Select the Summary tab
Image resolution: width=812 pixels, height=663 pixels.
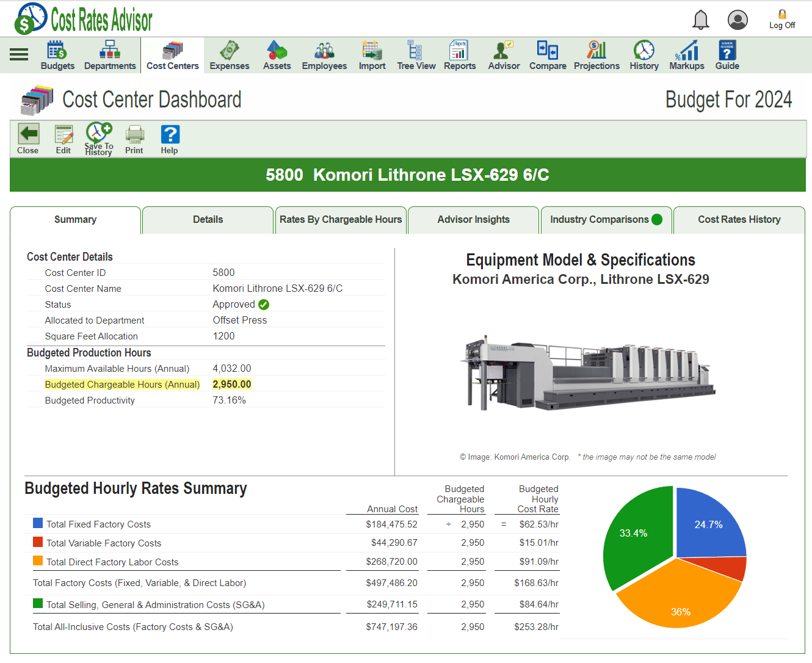[75, 220]
